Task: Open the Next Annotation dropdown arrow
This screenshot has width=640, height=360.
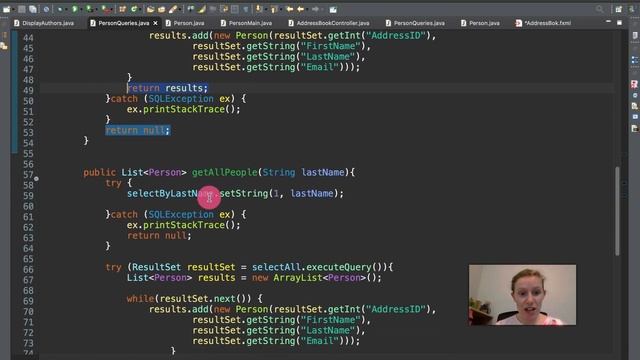Action: 265,9
